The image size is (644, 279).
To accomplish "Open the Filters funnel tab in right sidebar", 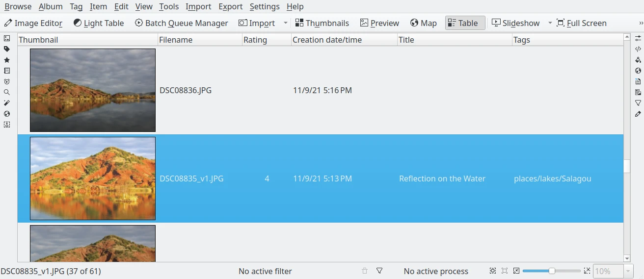I will click(x=638, y=103).
